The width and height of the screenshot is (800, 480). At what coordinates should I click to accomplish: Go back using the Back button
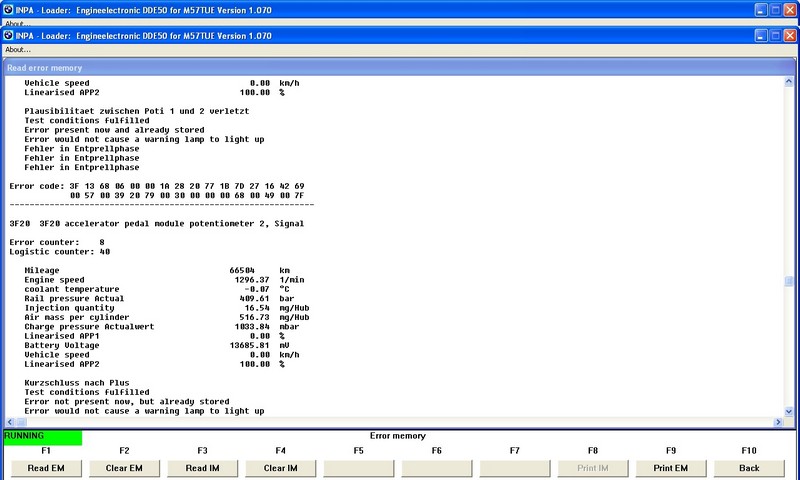(749, 468)
